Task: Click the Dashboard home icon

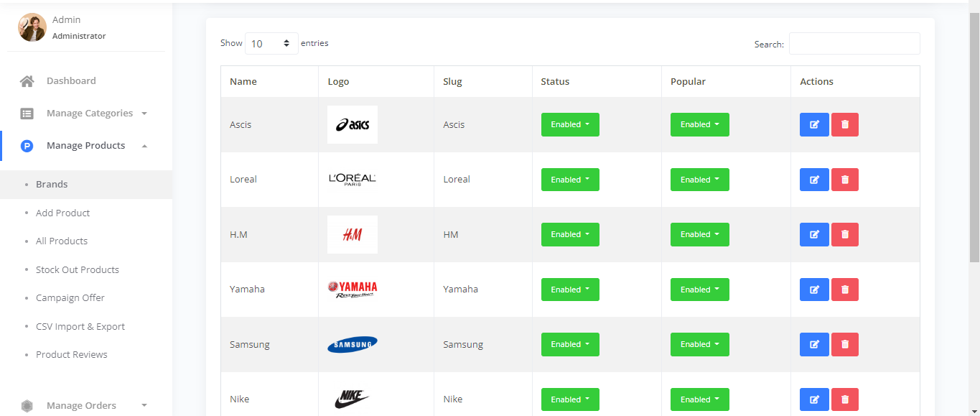Action: 27,81
